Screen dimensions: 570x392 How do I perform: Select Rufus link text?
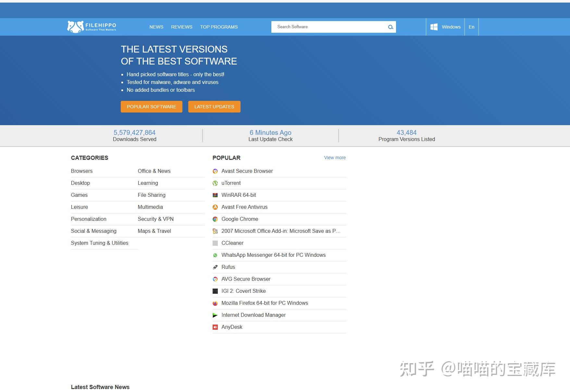coord(228,267)
